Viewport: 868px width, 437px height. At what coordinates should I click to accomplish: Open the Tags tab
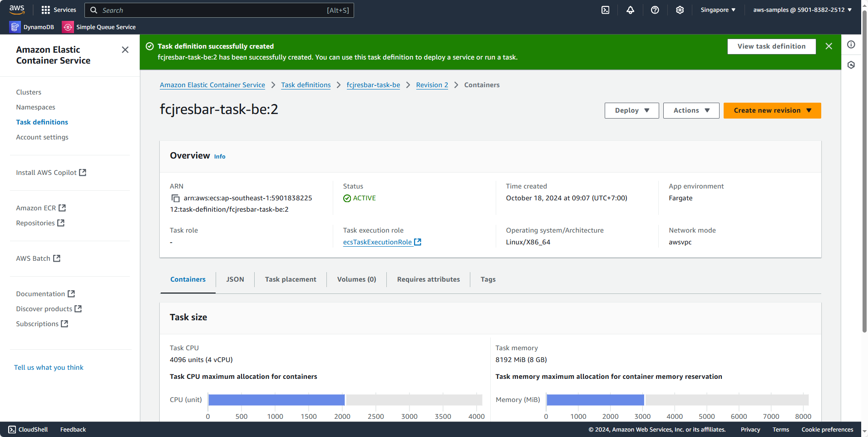point(488,279)
